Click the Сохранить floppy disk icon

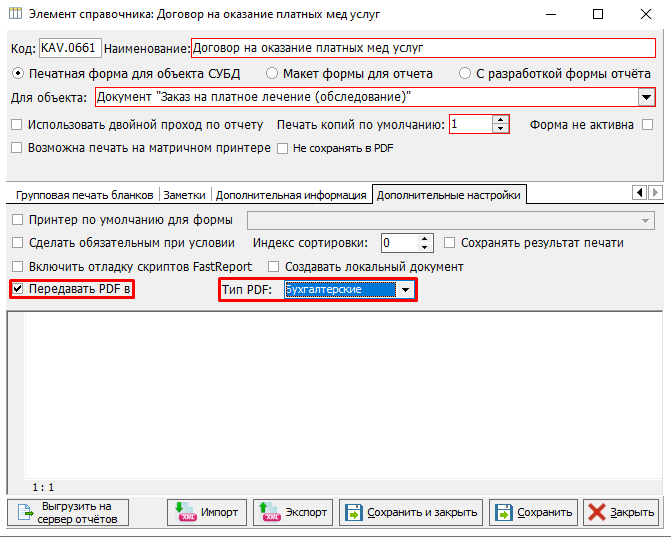(x=504, y=512)
